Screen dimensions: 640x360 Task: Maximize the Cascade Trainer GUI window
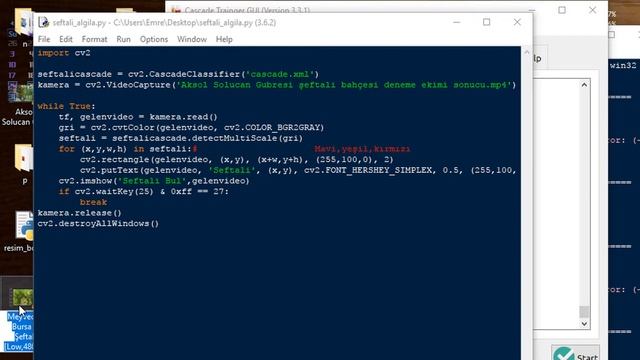(562, 10)
